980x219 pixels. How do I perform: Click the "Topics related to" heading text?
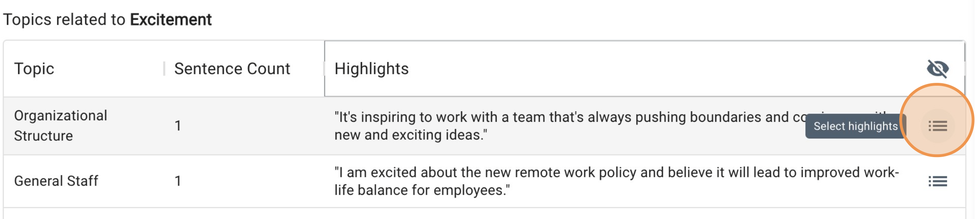[x=64, y=20]
